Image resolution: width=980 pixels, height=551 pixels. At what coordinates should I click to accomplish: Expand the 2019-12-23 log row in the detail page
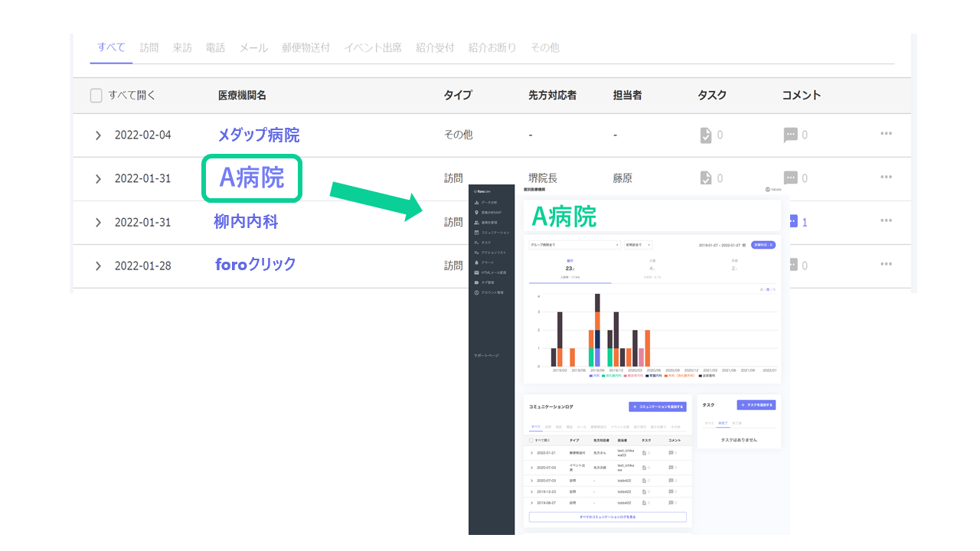coord(532,492)
